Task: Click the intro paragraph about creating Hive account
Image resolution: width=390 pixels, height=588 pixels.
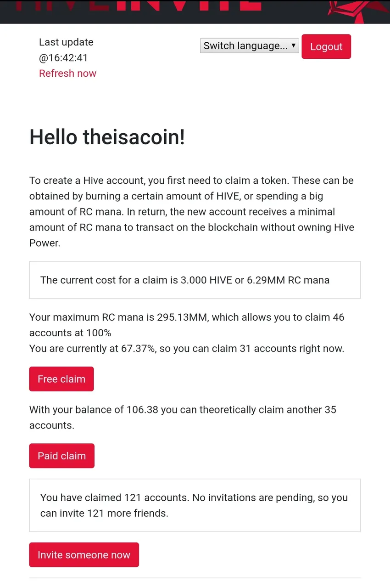Action: point(193,212)
